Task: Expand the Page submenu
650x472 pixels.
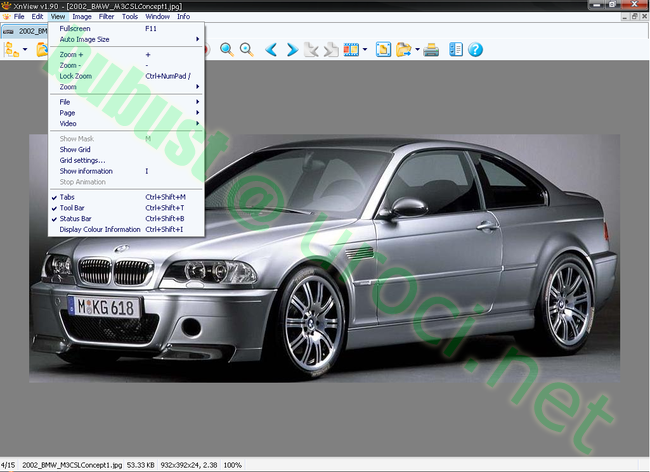Action: click(x=126, y=113)
